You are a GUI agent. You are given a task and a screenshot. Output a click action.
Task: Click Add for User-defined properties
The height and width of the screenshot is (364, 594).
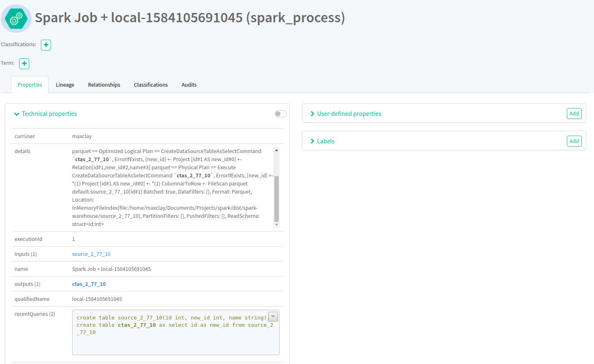574,114
